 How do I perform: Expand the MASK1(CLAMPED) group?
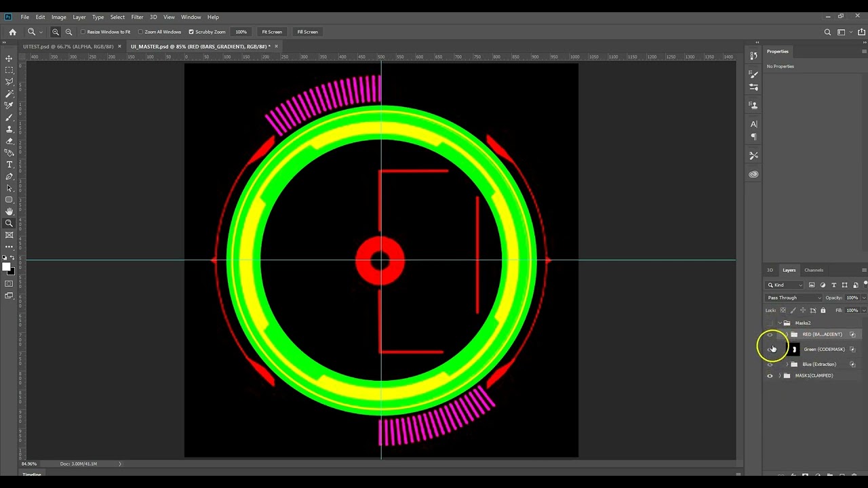pos(780,375)
